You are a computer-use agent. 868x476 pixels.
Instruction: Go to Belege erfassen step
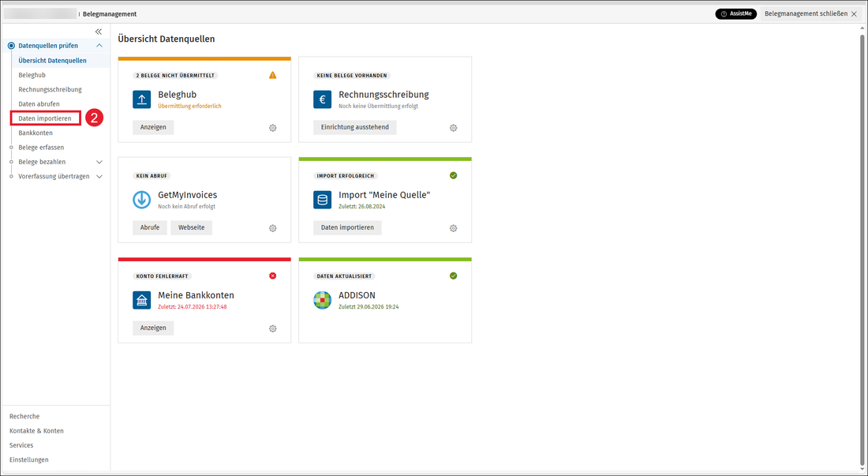41,148
